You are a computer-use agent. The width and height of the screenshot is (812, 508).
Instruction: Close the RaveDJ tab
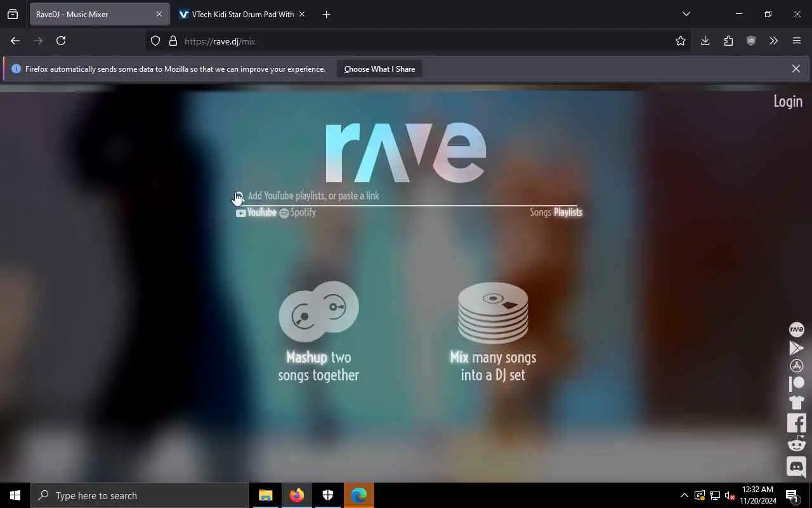click(x=159, y=14)
